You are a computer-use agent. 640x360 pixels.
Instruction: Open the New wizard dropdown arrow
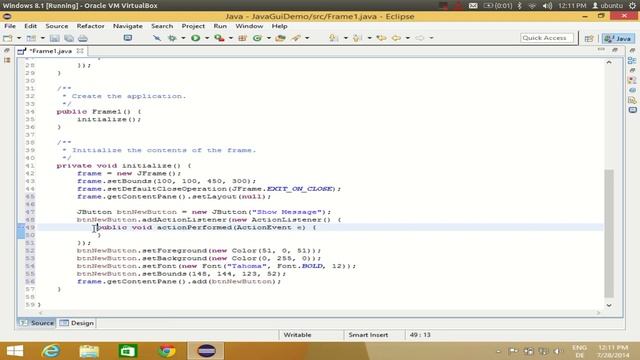click(19, 38)
